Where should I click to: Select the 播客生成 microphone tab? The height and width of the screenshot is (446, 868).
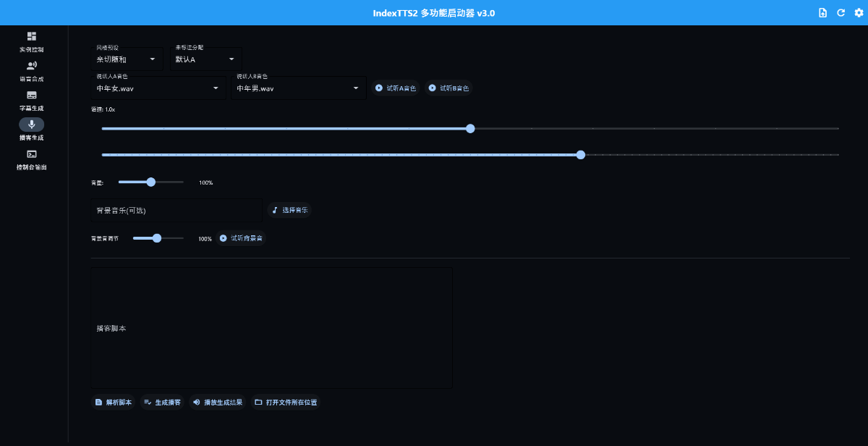pos(31,130)
